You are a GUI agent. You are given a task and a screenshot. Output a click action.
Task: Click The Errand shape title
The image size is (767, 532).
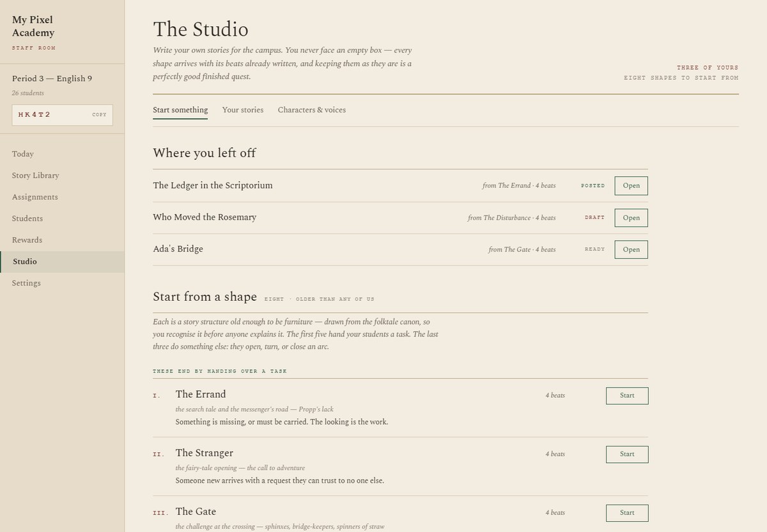[201, 394]
